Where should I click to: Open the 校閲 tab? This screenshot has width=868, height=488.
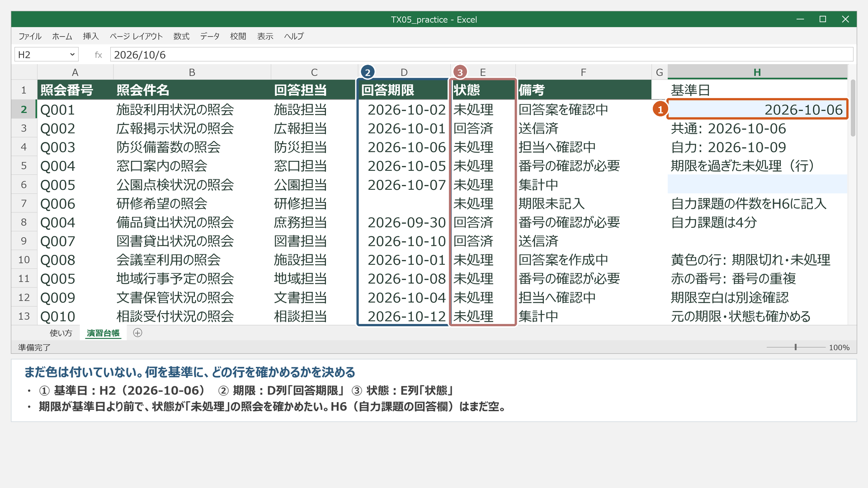(238, 36)
